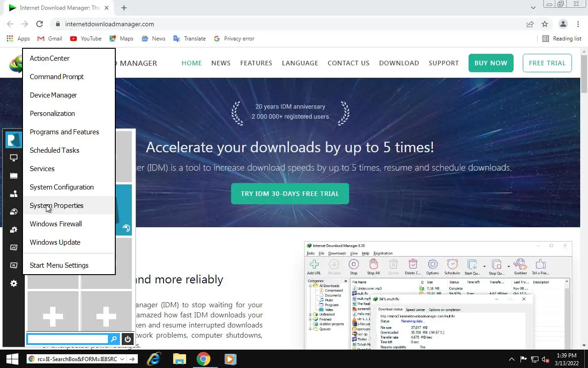Select Scheduled Tasks in the menu
Image resolution: width=588 pixels, height=368 pixels.
[x=69, y=150]
